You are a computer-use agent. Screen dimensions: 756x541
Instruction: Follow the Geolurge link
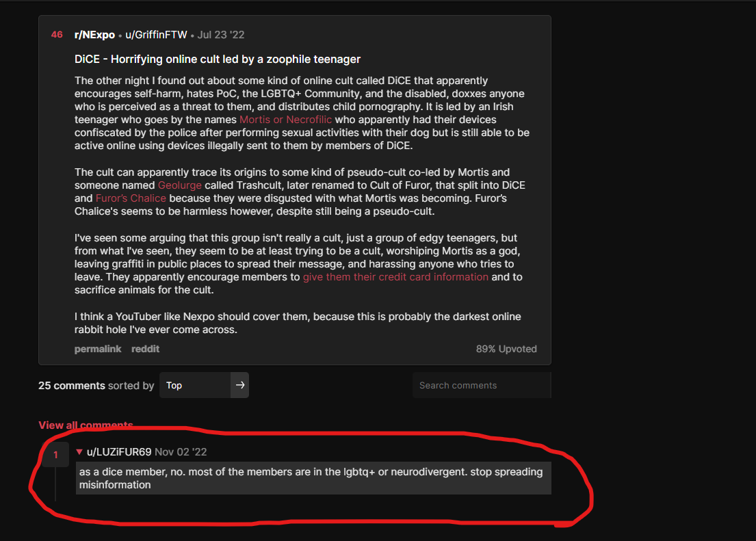coord(180,185)
